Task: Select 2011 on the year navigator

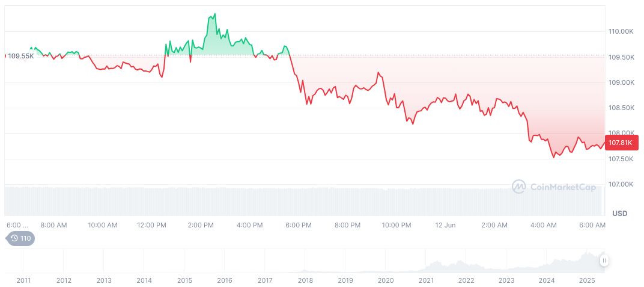Action: point(23,280)
